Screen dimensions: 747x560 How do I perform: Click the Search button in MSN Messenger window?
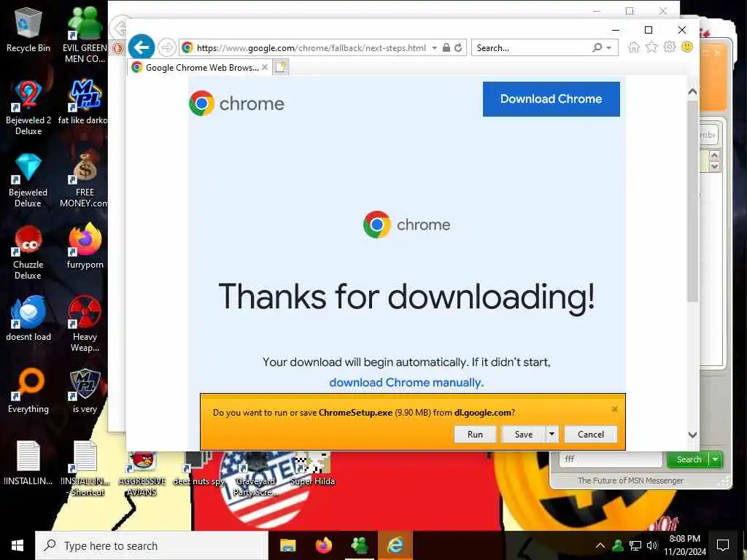point(689,459)
